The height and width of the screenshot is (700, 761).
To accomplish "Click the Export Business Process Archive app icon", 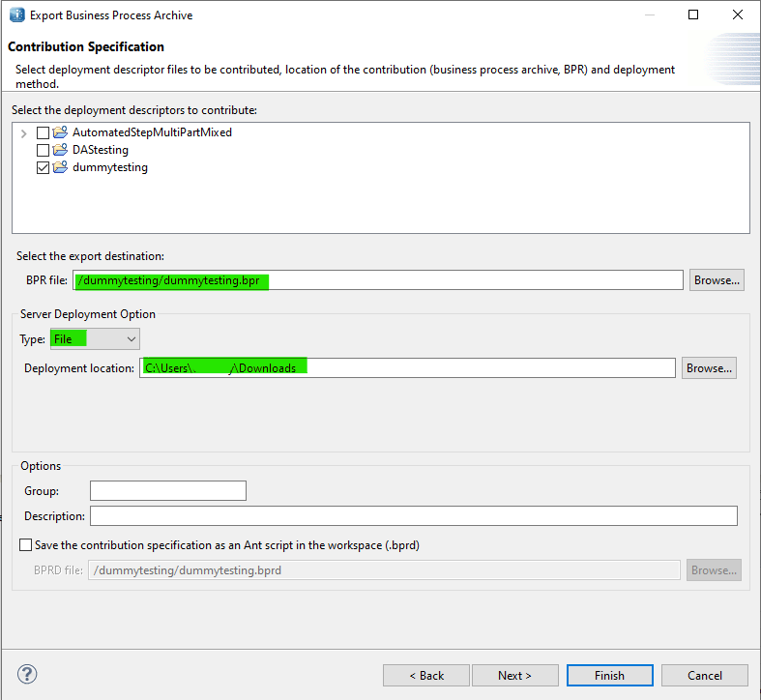I will [17, 15].
